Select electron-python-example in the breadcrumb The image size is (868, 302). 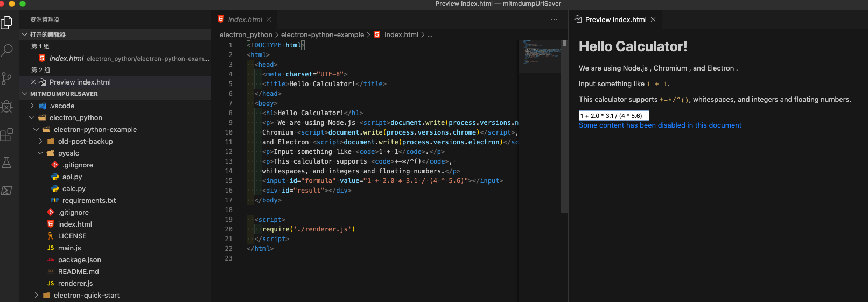[323, 34]
